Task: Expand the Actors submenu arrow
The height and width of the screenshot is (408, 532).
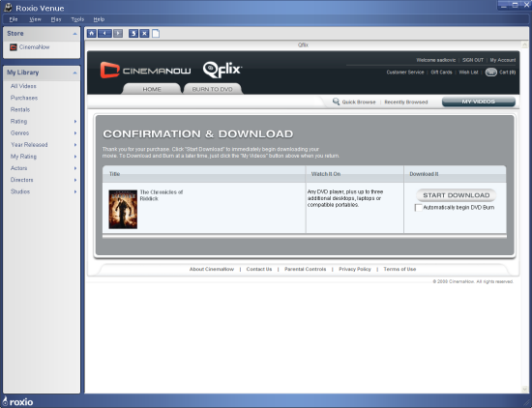Action: pos(75,168)
